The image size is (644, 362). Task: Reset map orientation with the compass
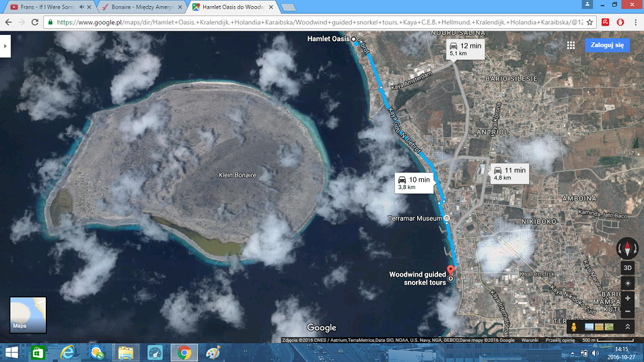click(x=627, y=248)
